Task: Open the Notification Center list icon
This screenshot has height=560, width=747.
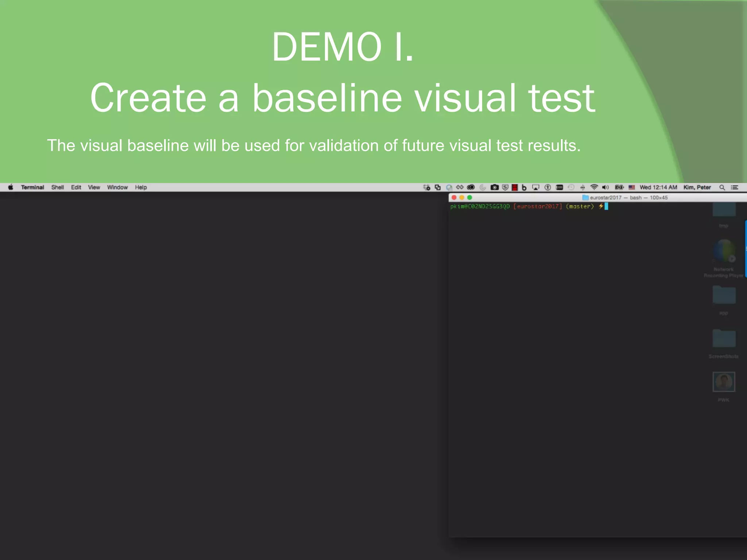Action: click(x=735, y=187)
